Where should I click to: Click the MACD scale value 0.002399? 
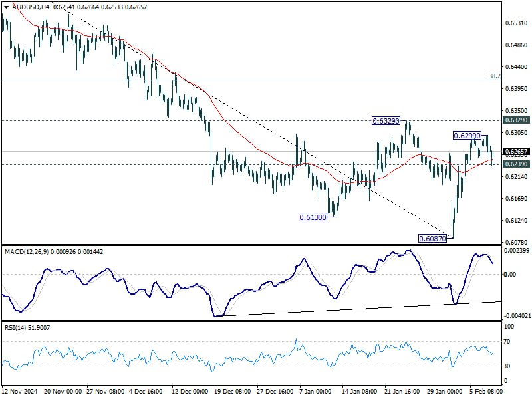click(517, 251)
